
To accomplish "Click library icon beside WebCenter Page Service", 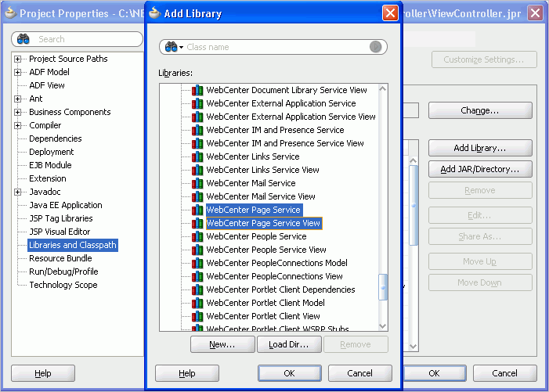I will [x=197, y=210].
